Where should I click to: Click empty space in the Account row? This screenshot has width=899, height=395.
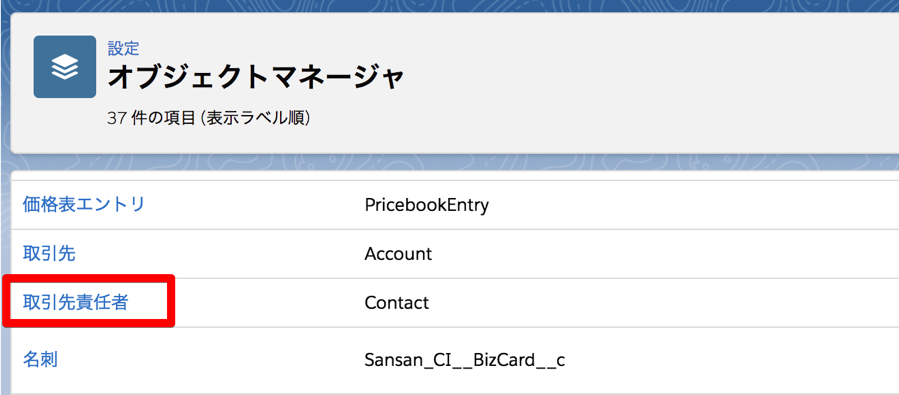[688, 253]
